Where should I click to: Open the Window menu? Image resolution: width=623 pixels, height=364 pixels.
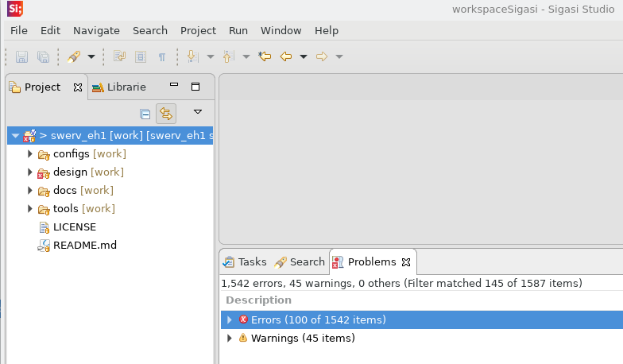pyautogui.click(x=281, y=30)
